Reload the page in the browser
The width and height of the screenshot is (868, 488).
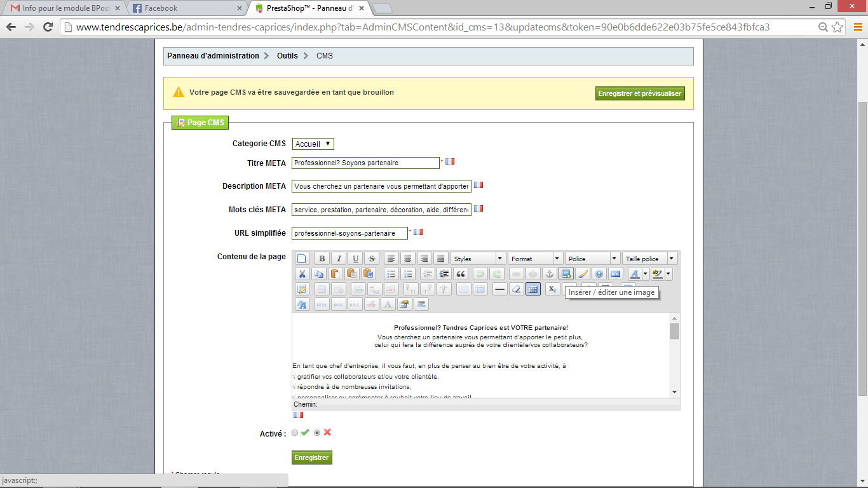[48, 27]
